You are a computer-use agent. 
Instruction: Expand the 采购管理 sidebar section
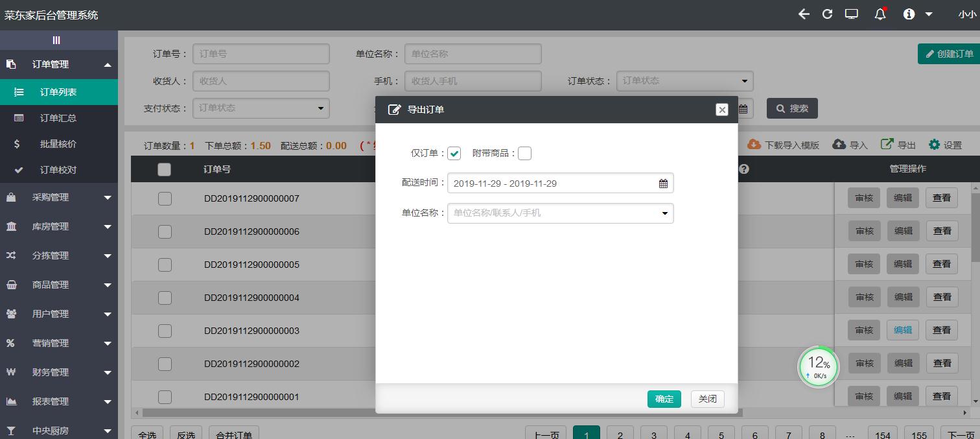coord(58,197)
